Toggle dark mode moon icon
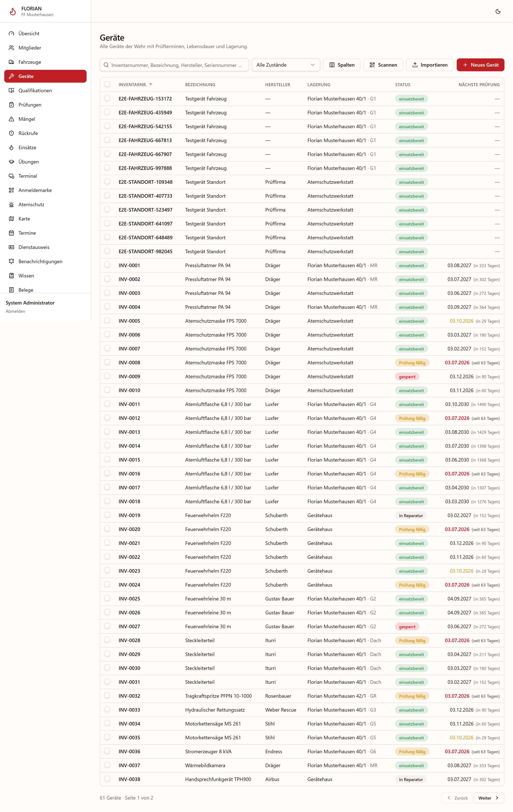This screenshot has height=812, width=513. [498, 11]
